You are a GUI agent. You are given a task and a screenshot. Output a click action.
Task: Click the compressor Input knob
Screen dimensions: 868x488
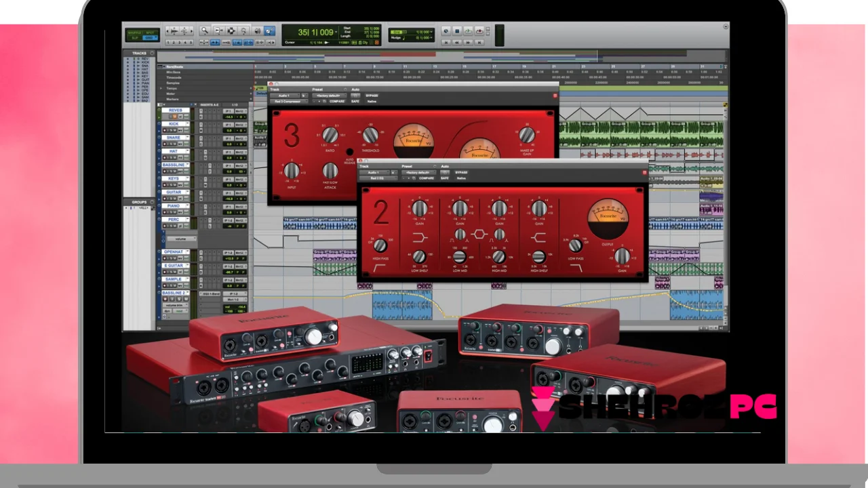pos(292,170)
